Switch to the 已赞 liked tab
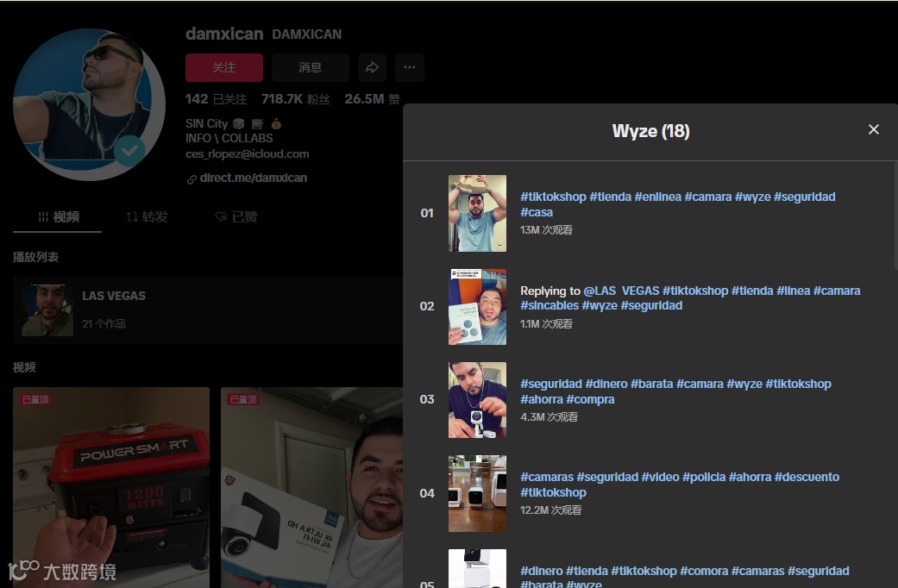This screenshot has height=588, width=898. tap(235, 217)
